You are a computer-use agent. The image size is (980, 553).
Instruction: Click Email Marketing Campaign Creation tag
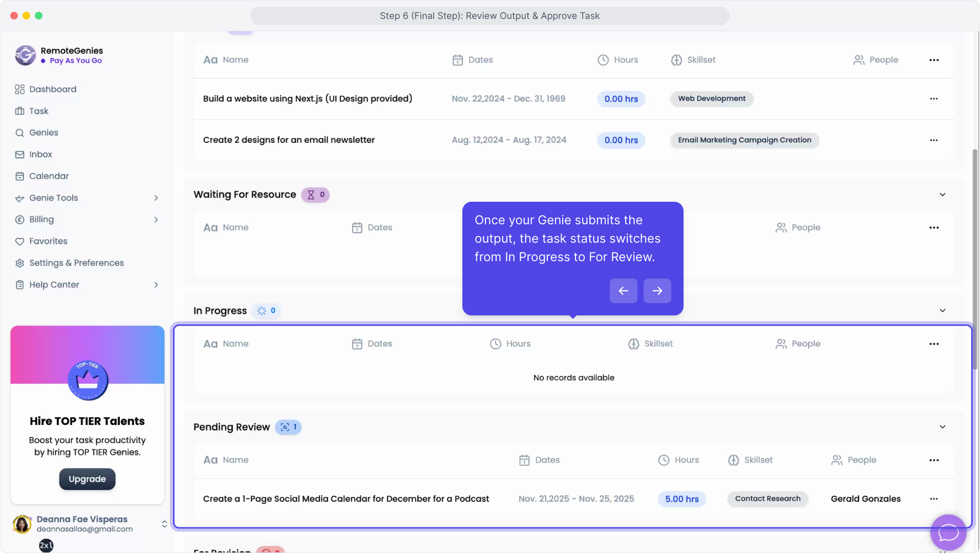click(x=744, y=140)
